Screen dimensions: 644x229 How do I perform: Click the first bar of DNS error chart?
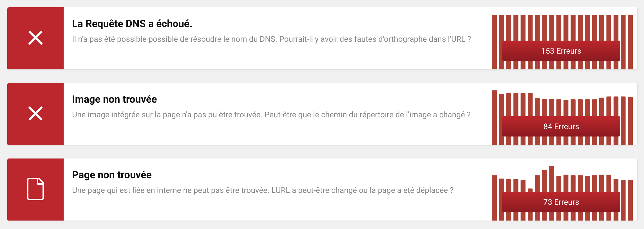tap(494, 42)
